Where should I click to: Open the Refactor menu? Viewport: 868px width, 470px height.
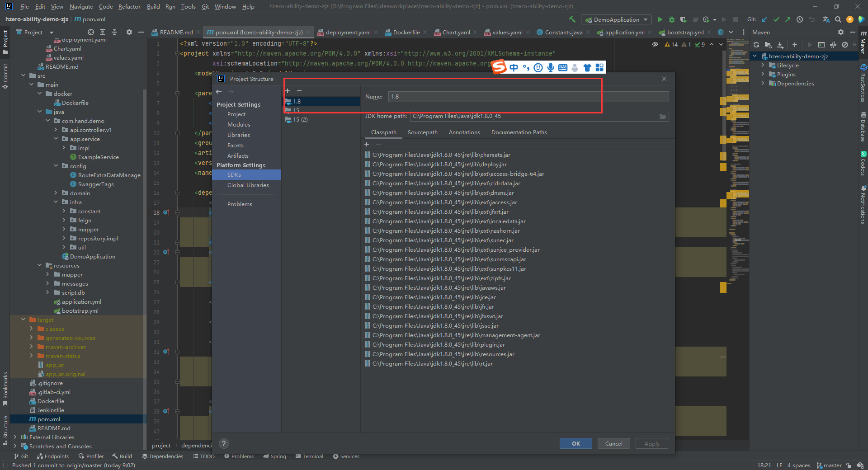click(x=129, y=6)
